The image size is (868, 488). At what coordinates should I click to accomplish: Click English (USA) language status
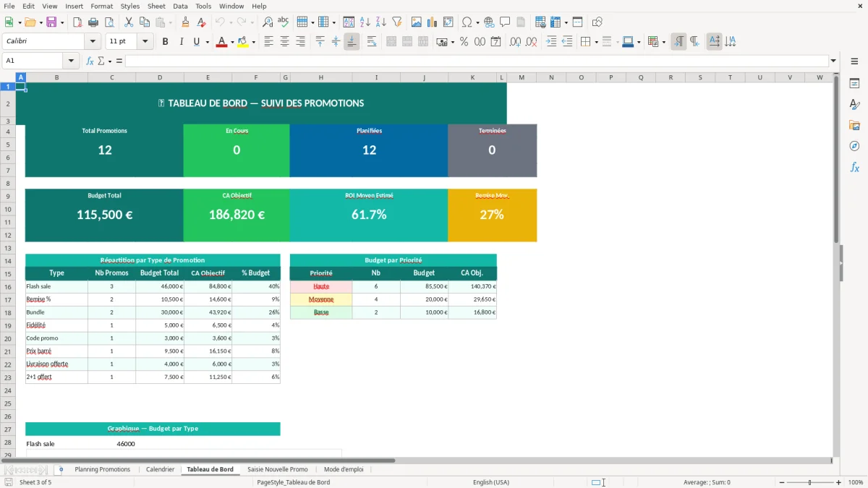coord(491,482)
